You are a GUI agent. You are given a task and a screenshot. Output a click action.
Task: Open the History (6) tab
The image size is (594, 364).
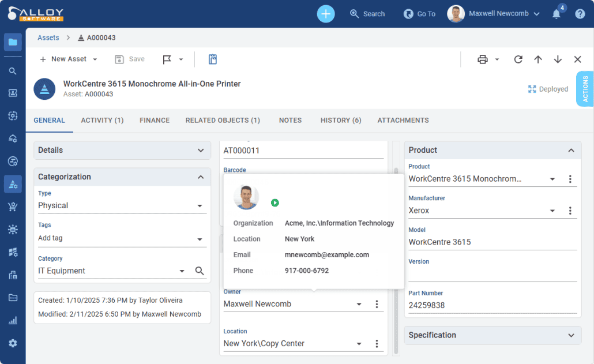click(x=340, y=120)
